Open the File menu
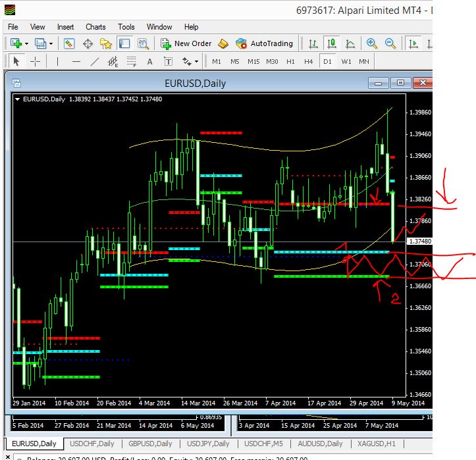 point(13,27)
